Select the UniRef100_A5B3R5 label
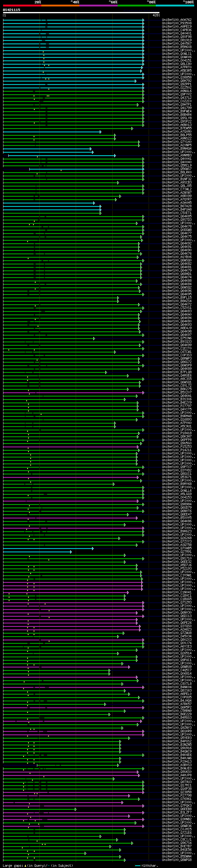 tap(177, 71)
